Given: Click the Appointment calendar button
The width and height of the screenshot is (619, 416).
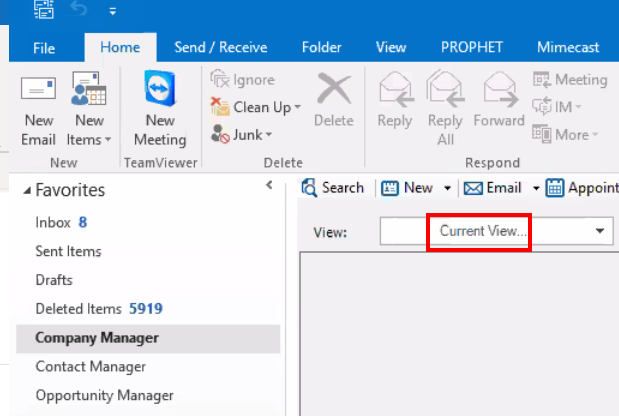Looking at the screenshot, I should [582, 188].
